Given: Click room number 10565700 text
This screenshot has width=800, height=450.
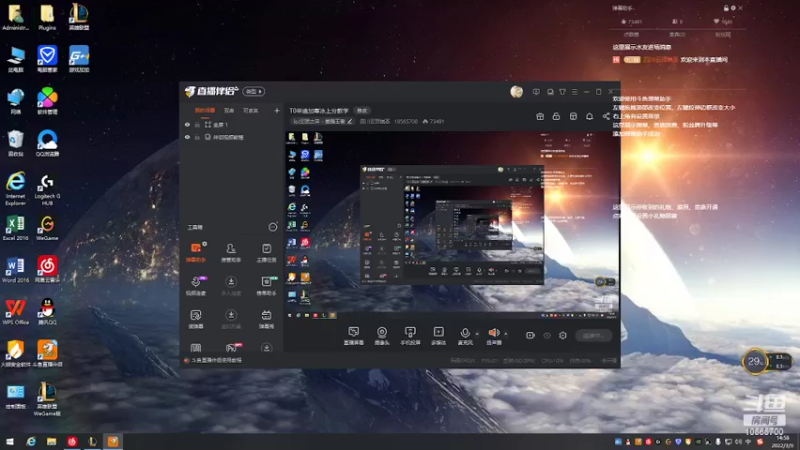Looking at the screenshot, I should tap(406, 121).
